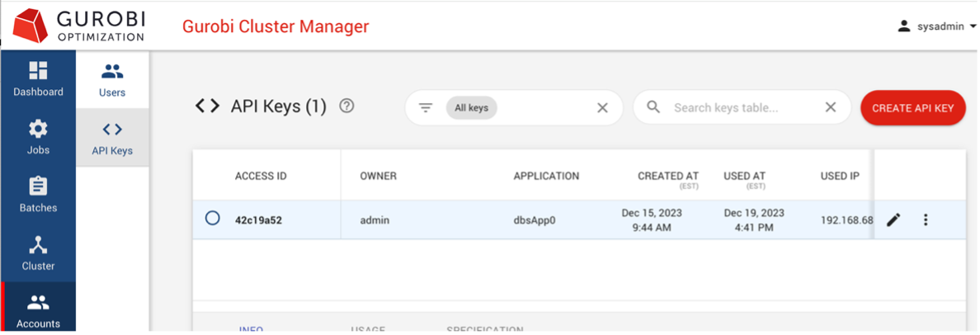Click the sysadmin person icon

903,26
